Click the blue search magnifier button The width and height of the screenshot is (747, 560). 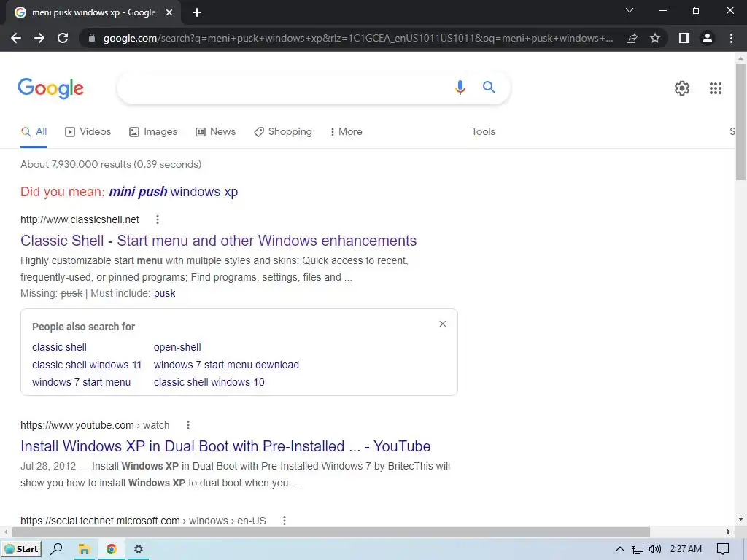[489, 87]
